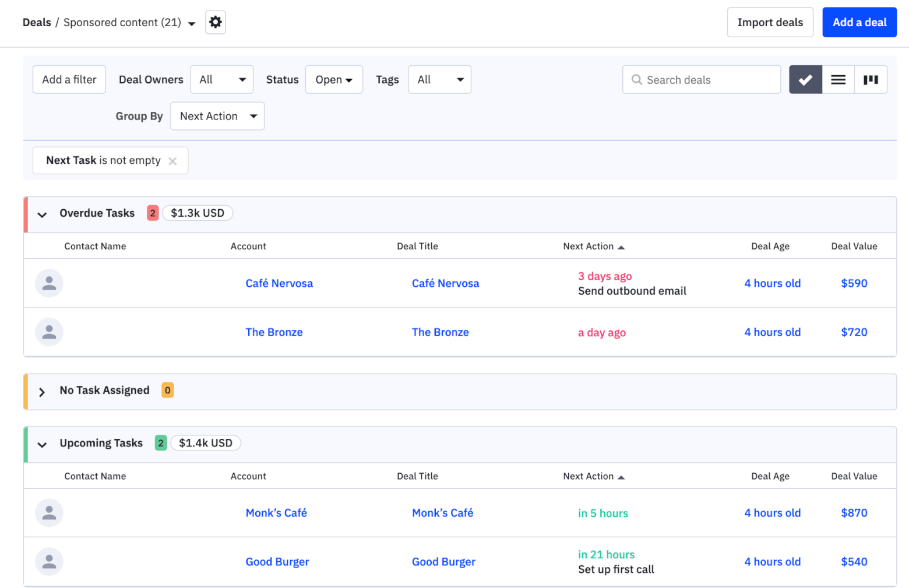Expand the No Task Assigned group
Screen dimensions: 909x588
tap(42, 392)
